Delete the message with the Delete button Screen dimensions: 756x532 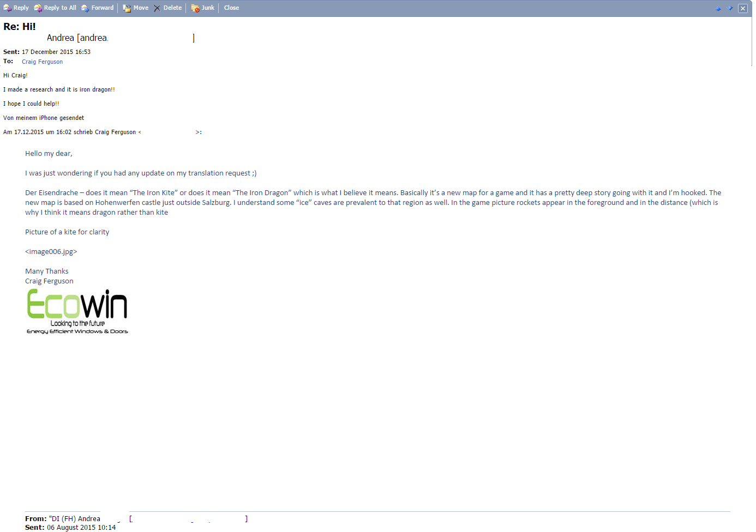coord(167,8)
